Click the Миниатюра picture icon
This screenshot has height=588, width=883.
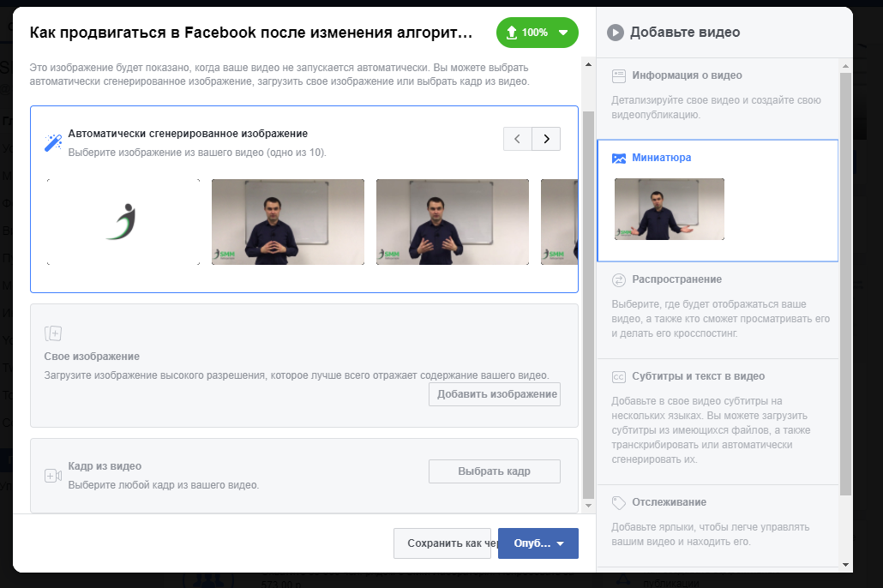pos(618,159)
